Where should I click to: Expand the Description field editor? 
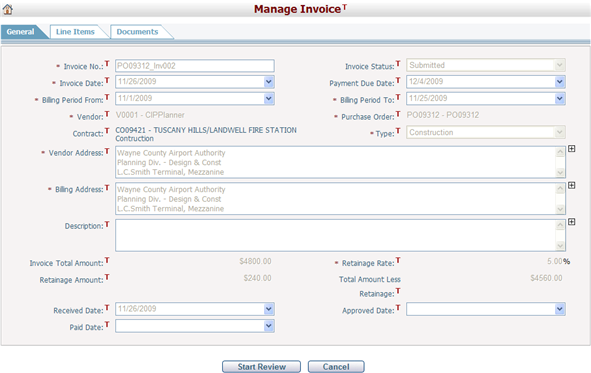[x=571, y=222]
